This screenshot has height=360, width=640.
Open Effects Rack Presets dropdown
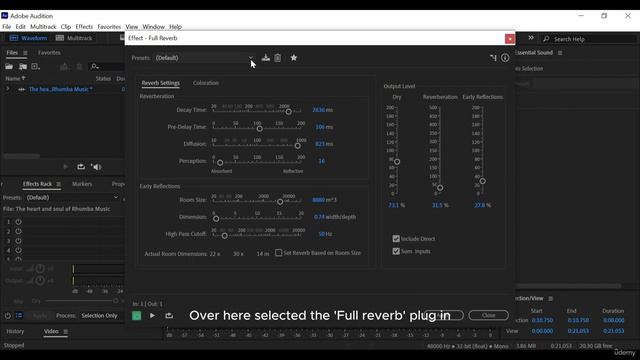[72, 198]
